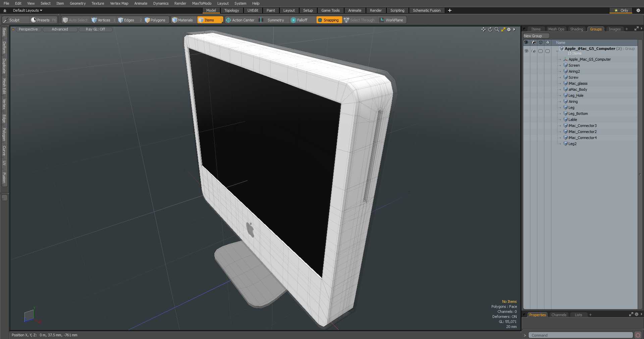Toggle the lock checkbox for the group
644x339 pixels.
coord(540,51)
